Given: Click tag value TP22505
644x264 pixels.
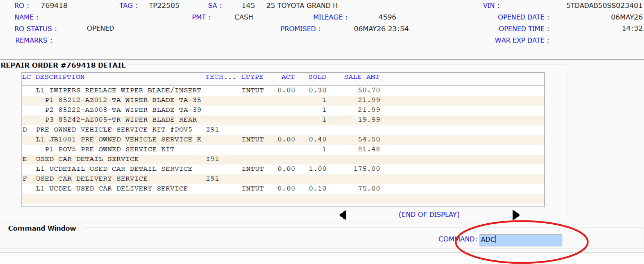Looking at the screenshot, I should [164, 6].
